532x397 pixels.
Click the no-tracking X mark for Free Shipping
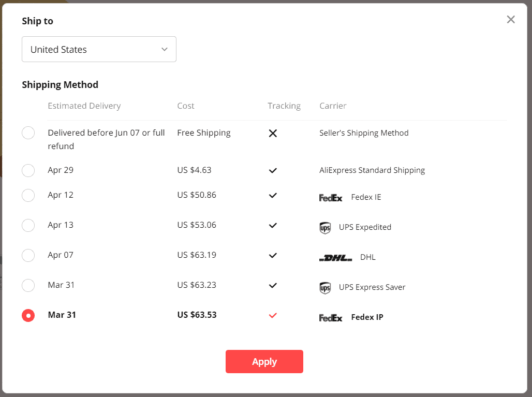coord(273,134)
